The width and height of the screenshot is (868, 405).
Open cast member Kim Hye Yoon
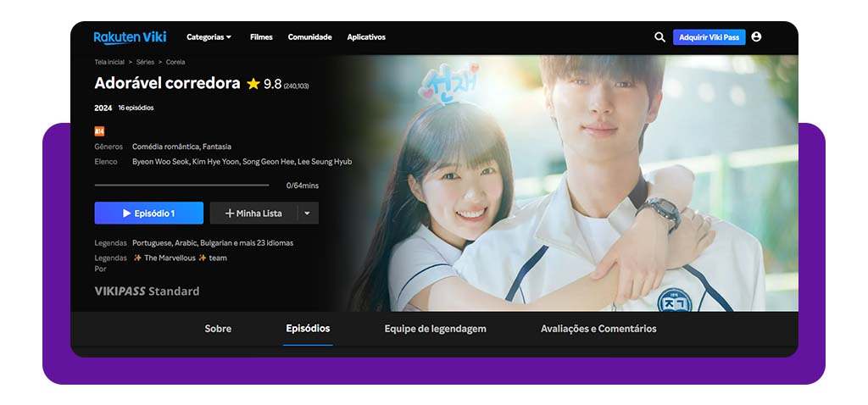click(x=214, y=162)
